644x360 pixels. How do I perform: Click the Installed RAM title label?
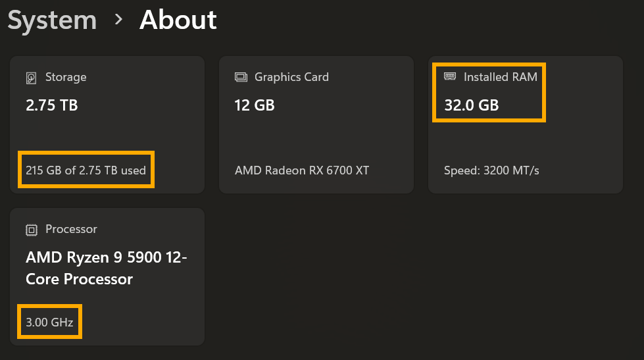pos(500,77)
